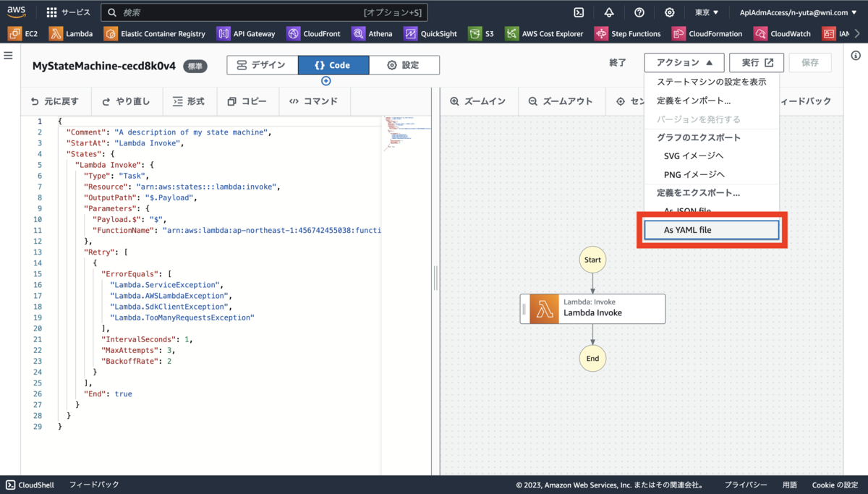Open the settings gear in top bar

(x=670, y=12)
